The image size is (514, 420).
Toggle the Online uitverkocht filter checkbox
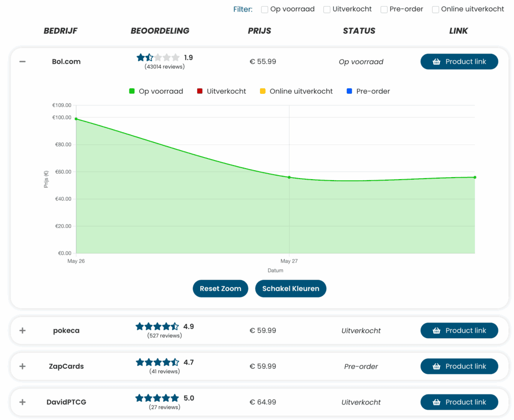[435, 10]
